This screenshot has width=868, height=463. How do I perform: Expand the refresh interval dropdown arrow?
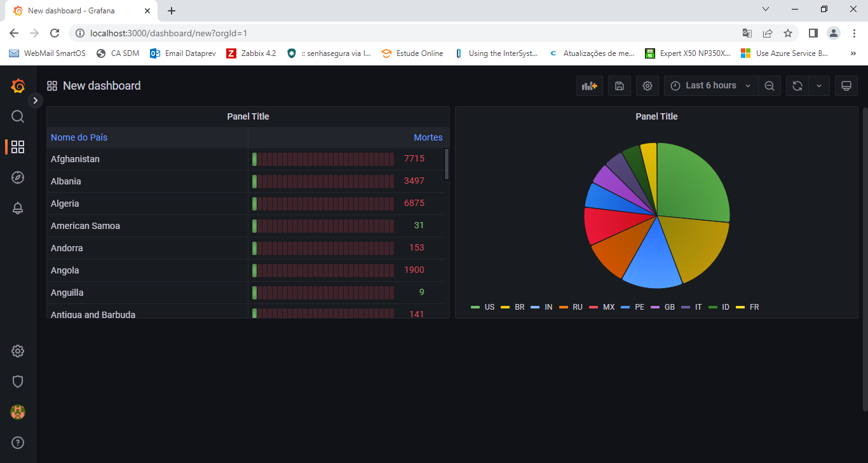819,86
